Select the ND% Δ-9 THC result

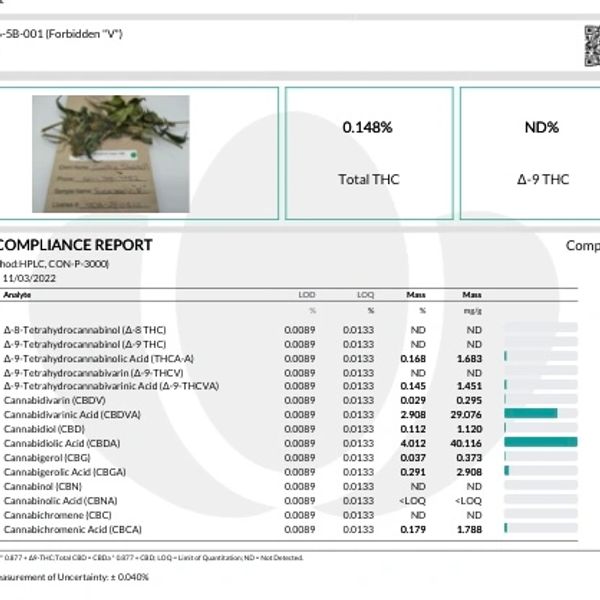pos(542,127)
